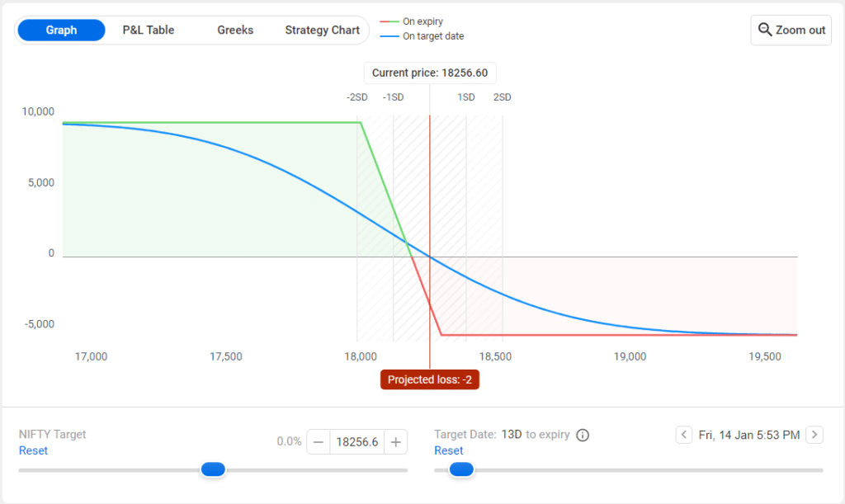The width and height of the screenshot is (845, 504).
Task: Click the info icon beside "13D to expiry"
Action: (583, 435)
